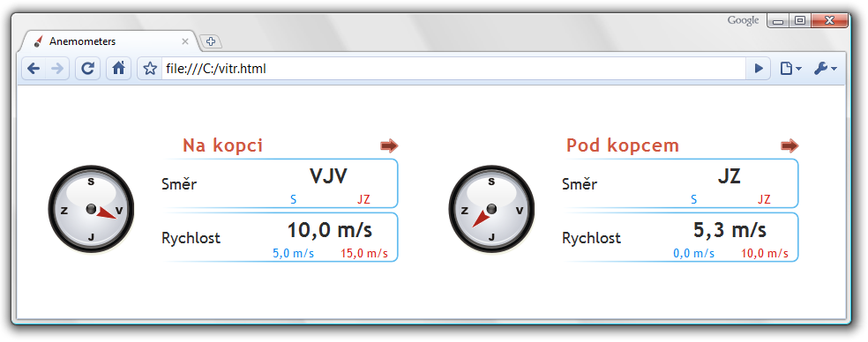Minimize the browser window
This screenshot has width=868, height=342.
coord(778,20)
